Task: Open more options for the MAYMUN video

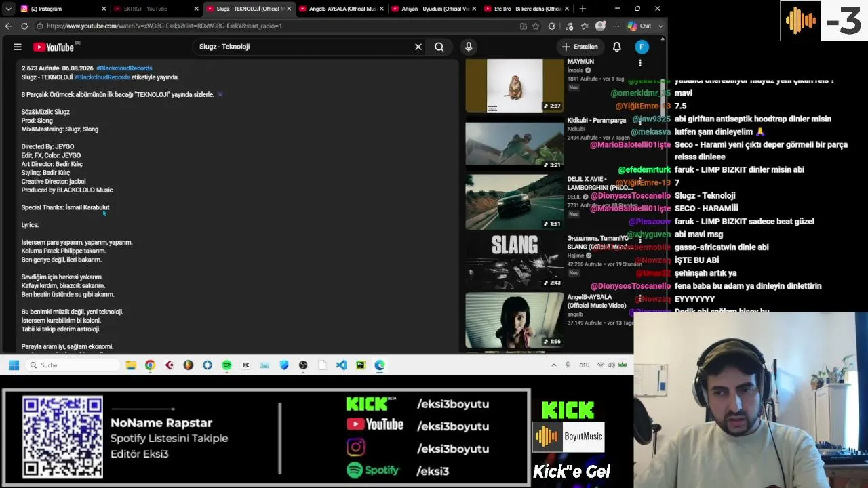Action: tap(639, 63)
